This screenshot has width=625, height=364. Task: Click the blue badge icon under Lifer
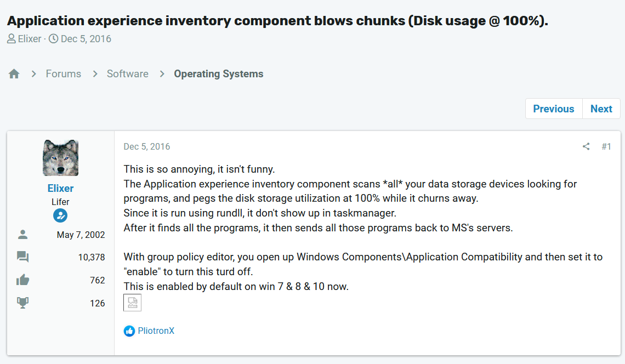pyautogui.click(x=60, y=215)
